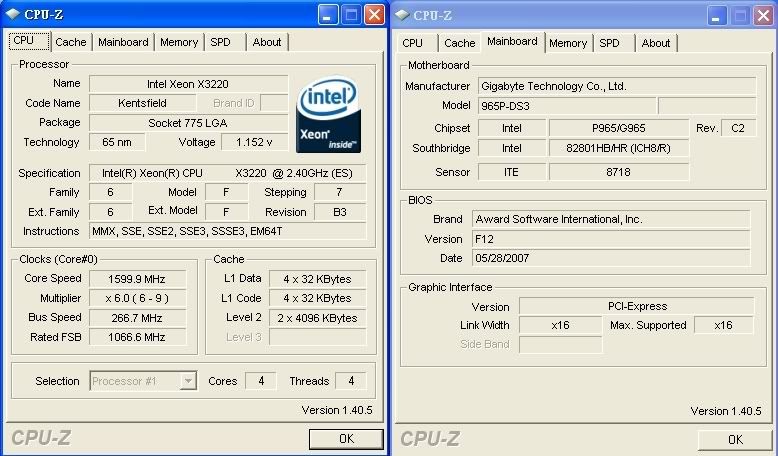Click OK button in right CPU-Z window
This screenshot has width=778, height=456.
pos(735,440)
